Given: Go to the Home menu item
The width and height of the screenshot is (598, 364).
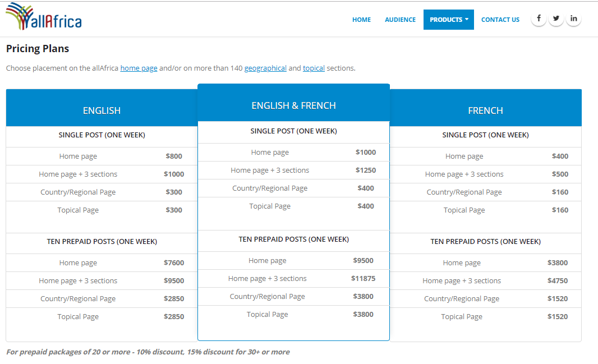Looking at the screenshot, I should (361, 20).
